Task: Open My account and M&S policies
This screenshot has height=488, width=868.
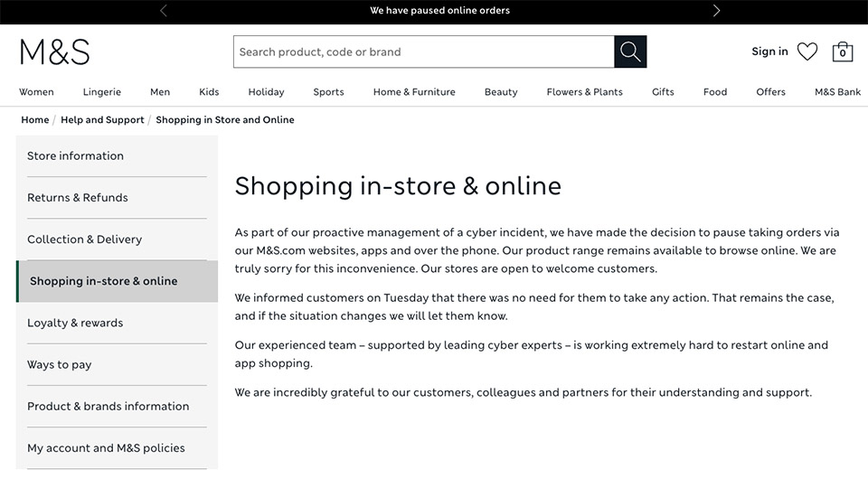Action: pyautogui.click(x=106, y=447)
